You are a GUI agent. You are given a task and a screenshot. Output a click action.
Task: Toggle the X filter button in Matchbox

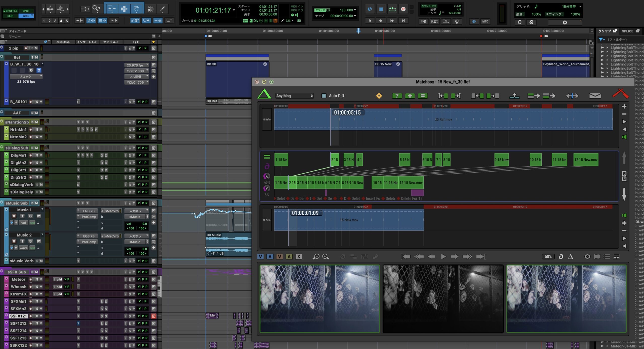pyautogui.click(x=299, y=257)
